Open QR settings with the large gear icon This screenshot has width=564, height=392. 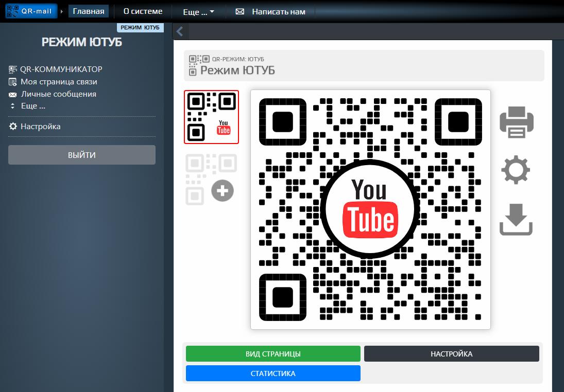516,170
